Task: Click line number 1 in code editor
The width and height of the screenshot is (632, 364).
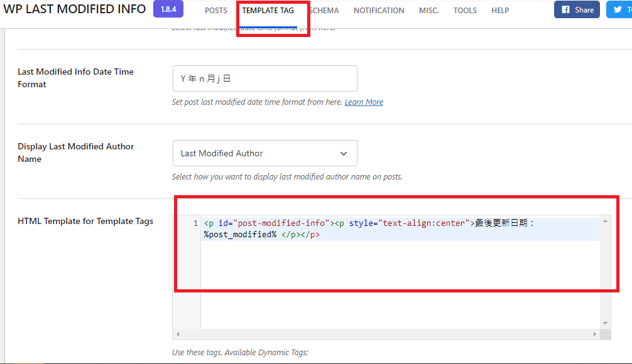Action: [x=195, y=223]
